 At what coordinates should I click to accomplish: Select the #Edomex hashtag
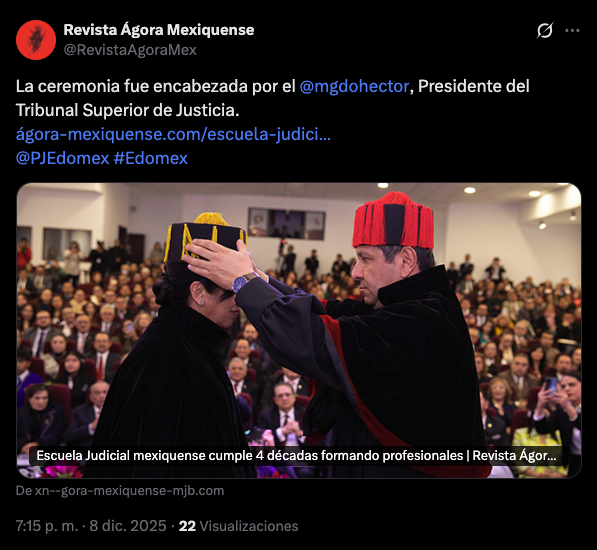151,158
